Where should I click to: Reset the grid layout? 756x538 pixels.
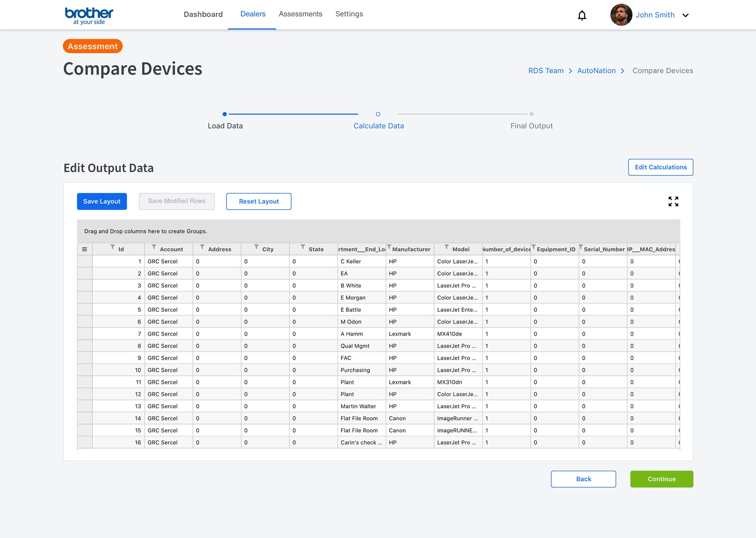point(259,202)
